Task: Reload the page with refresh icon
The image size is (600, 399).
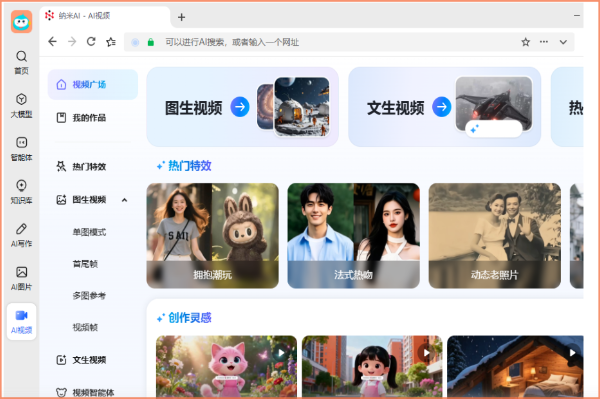Action: 91,42
